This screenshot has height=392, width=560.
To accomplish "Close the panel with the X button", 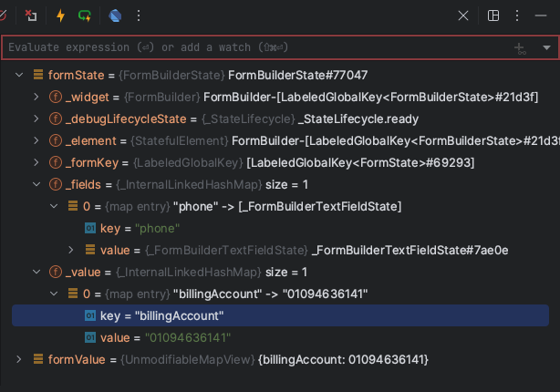I will click(x=463, y=15).
